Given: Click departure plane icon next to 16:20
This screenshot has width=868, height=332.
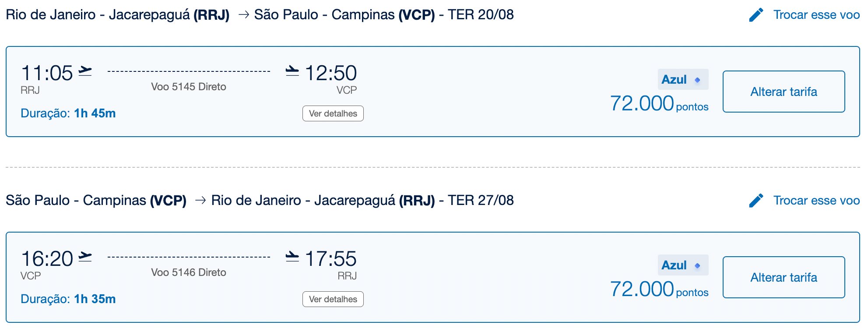Looking at the screenshot, I should [x=85, y=256].
